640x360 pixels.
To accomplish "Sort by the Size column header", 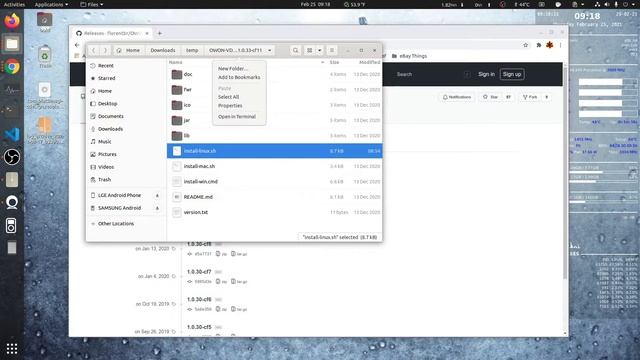I will [334, 62].
